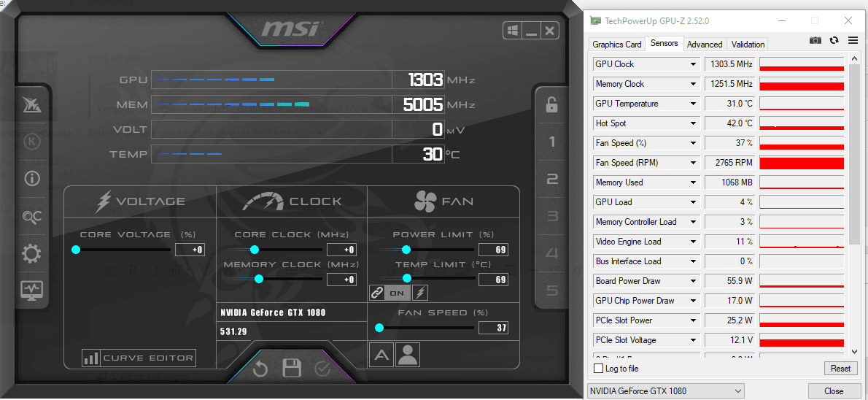Take a GPU-Z screenshot with camera icon

(x=815, y=40)
